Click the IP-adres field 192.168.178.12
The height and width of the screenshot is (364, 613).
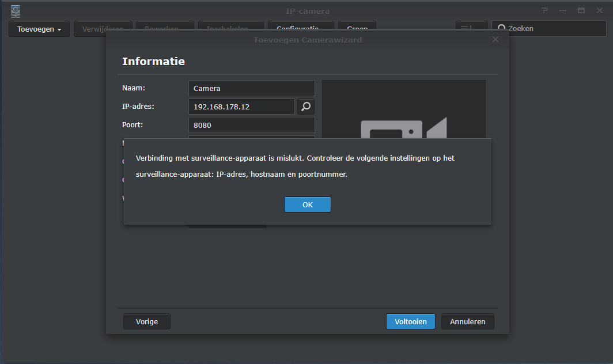241,107
